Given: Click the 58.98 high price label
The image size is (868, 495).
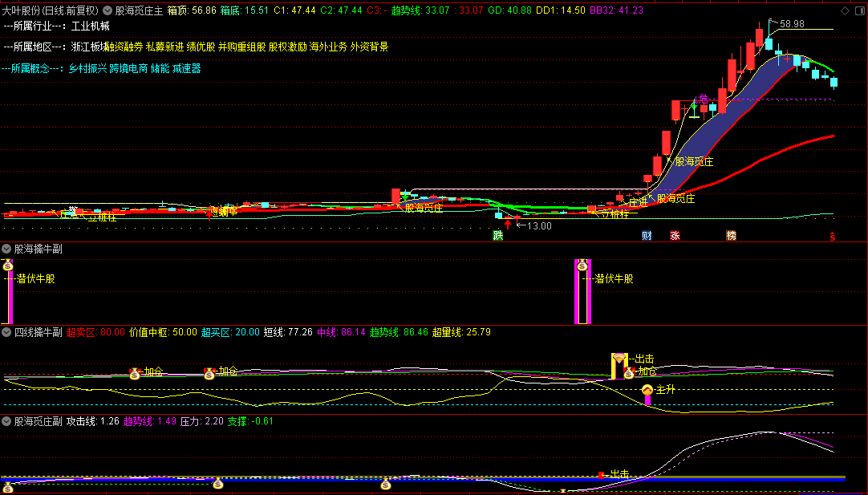Looking at the screenshot, I should tap(792, 23).
